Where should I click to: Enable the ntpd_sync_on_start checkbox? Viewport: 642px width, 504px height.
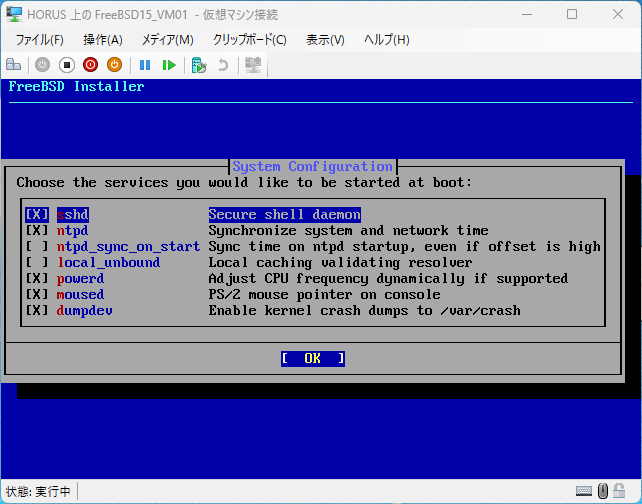click(37, 246)
